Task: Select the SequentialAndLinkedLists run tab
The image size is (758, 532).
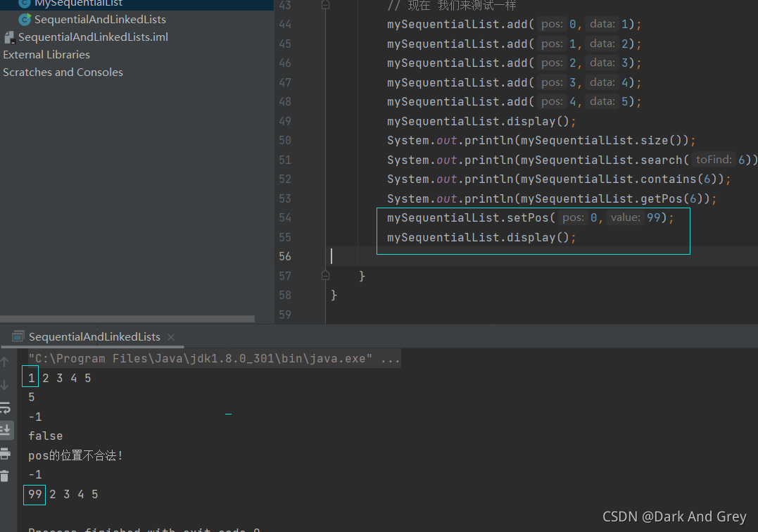Action: pos(94,337)
